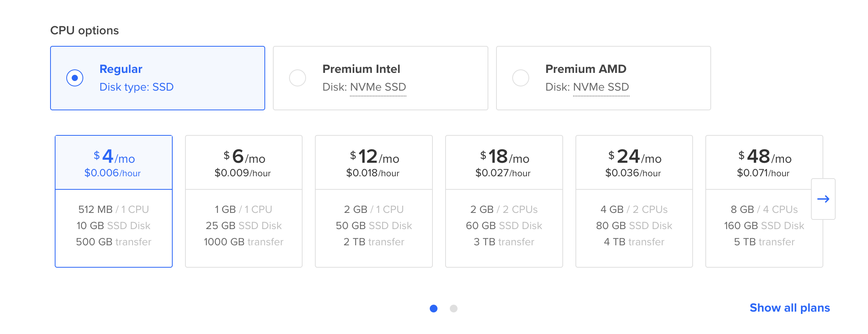Select the $4/mo plan card

114,201
